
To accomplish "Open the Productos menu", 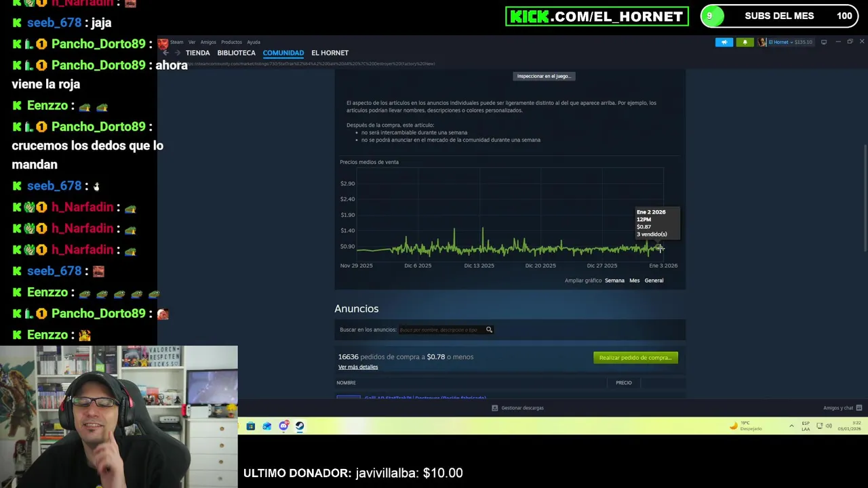I will click(231, 42).
